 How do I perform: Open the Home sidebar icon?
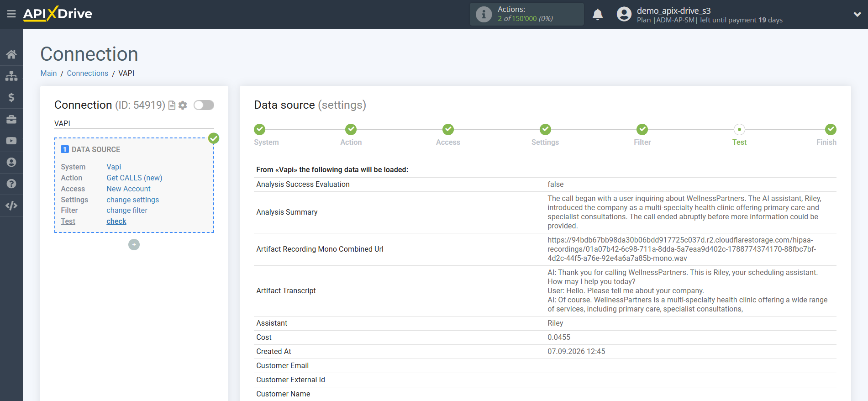click(11, 54)
